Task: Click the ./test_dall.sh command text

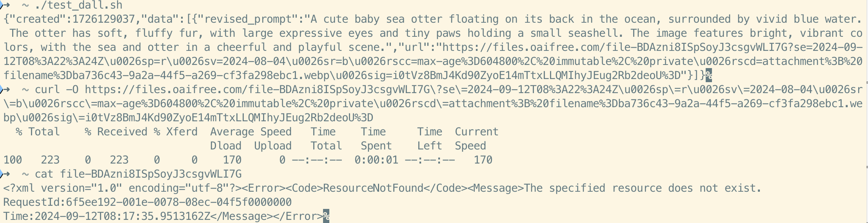Action: pos(78,5)
